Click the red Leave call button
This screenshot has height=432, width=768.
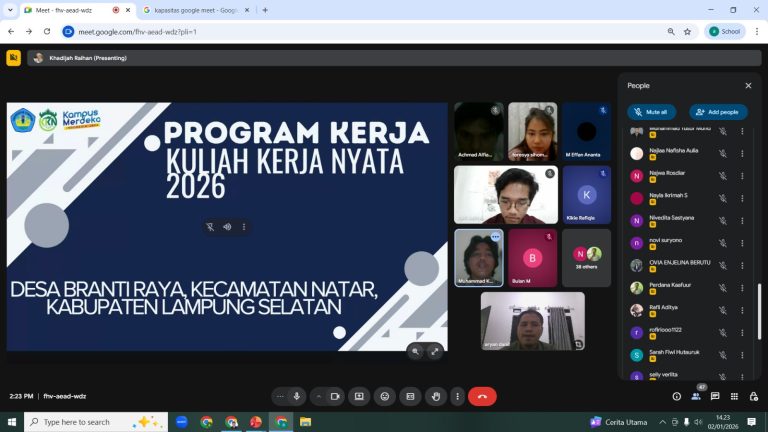pos(482,396)
